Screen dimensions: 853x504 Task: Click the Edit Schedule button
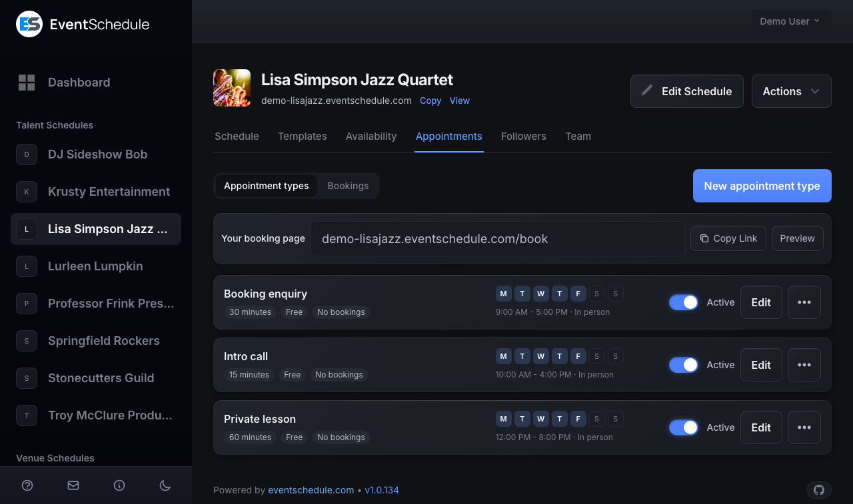pos(687,91)
